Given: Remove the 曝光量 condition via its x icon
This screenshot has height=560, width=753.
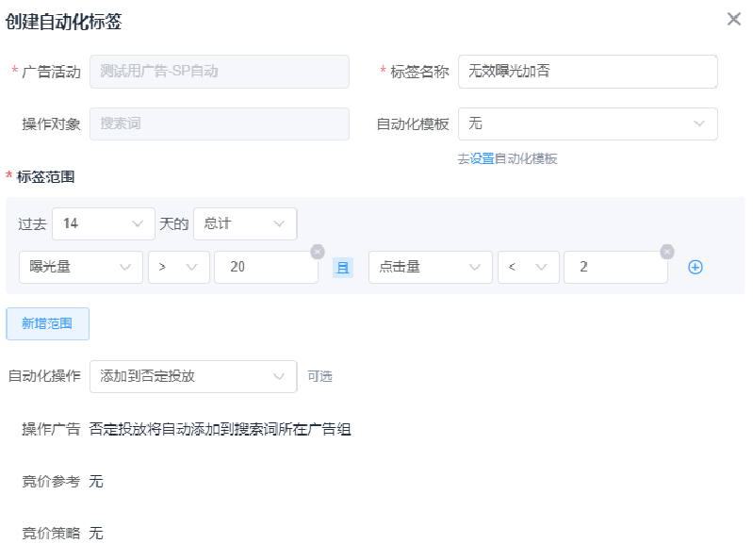Looking at the screenshot, I should click(318, 251).
